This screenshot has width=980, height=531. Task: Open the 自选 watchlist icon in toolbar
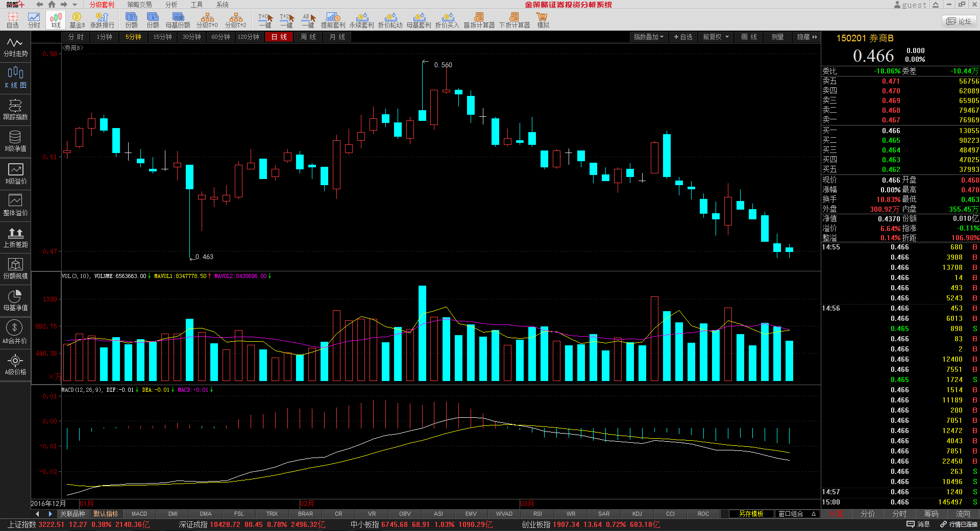click(13, 20)
